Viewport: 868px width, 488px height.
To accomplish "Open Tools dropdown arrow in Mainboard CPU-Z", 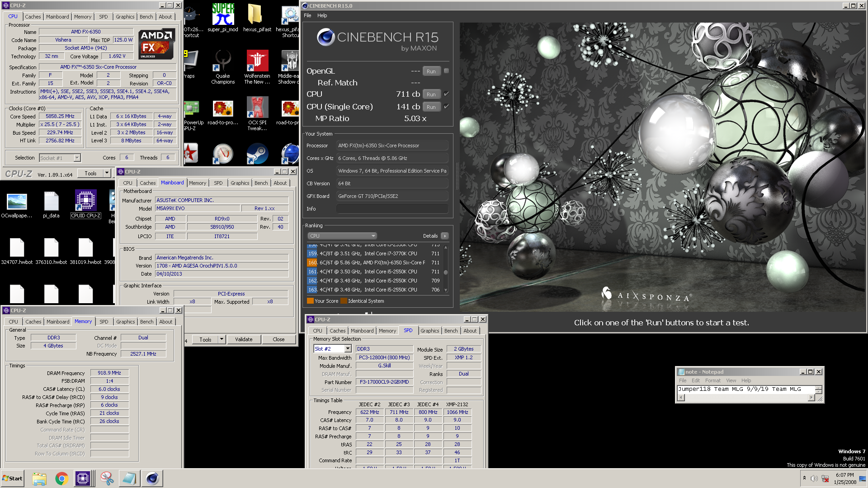I will [222, 339].
